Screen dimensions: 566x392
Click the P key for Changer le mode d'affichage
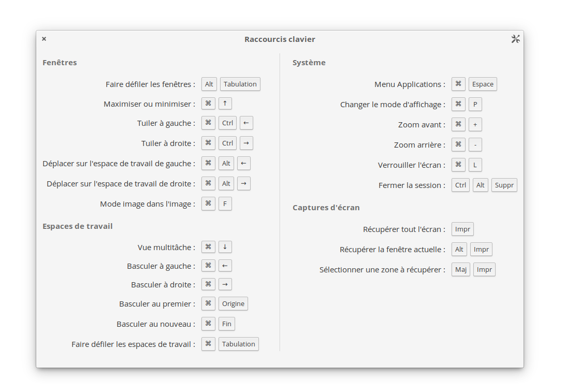475,104
